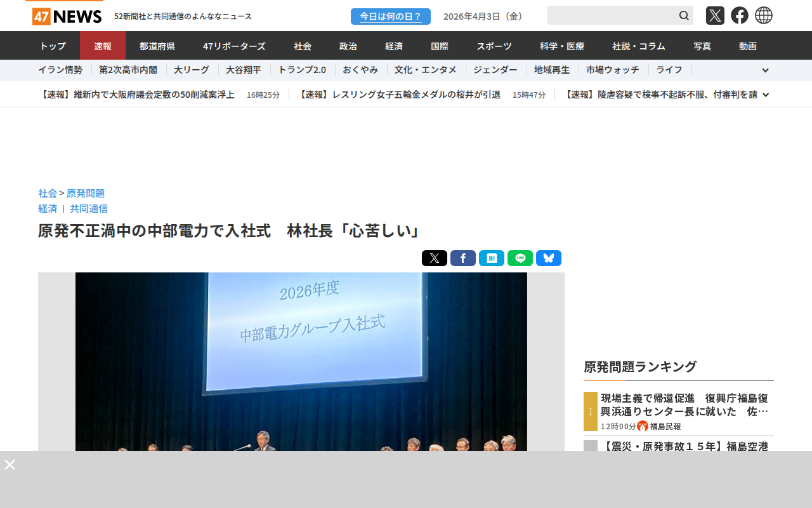Click the 中部電力入社式 article photo
Viewport: 812px width, 508px height.
[301, 361]
